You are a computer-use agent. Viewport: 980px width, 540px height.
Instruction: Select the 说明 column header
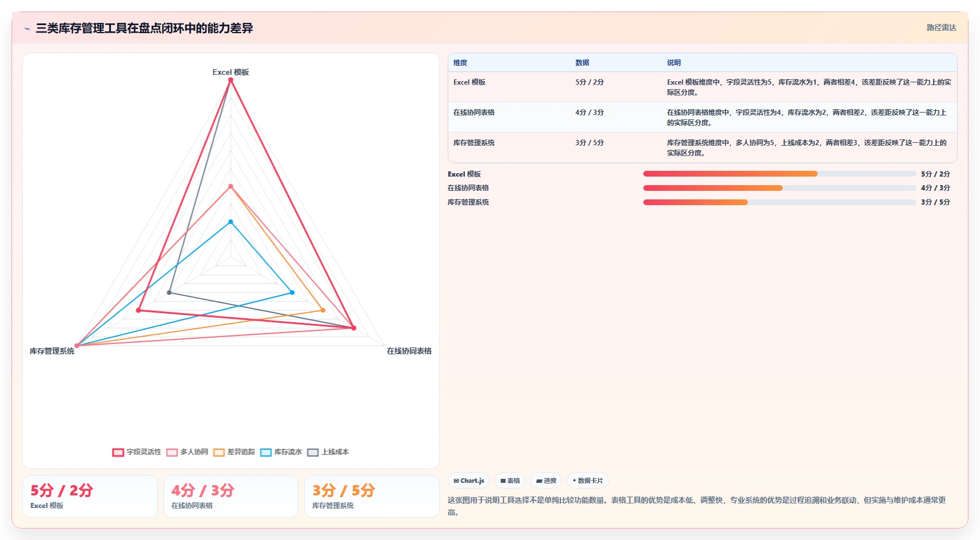click(x=674, y=63)
